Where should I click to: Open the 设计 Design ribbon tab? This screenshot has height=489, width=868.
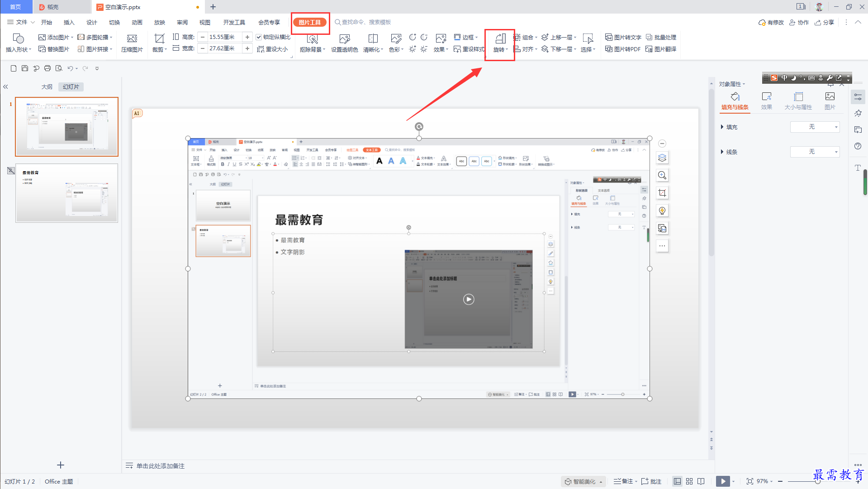(92, 22)
